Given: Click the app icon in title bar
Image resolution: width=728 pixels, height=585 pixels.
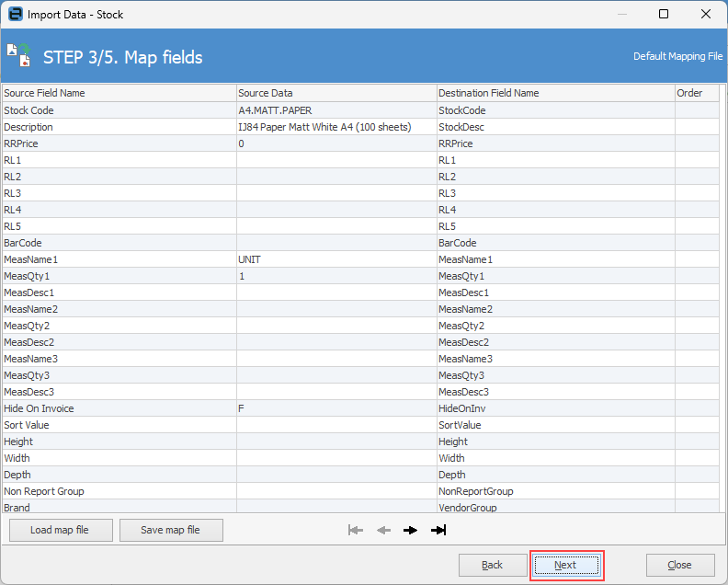Looking at the screenshot, I should (x=16, y=15).
